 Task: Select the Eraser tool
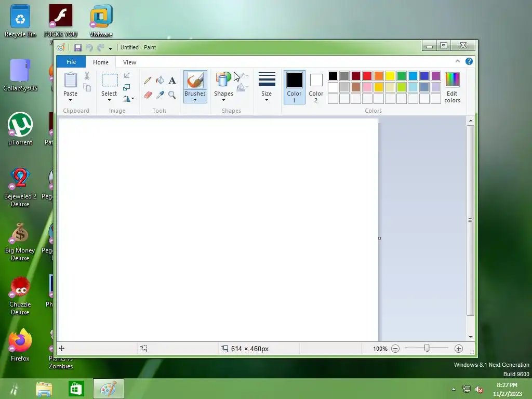coord(147,95)
